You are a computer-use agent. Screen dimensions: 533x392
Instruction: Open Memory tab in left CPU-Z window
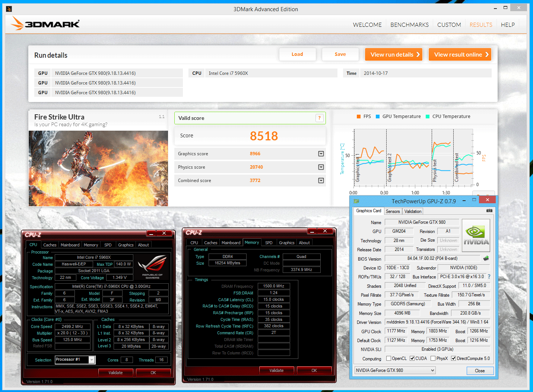91,245
